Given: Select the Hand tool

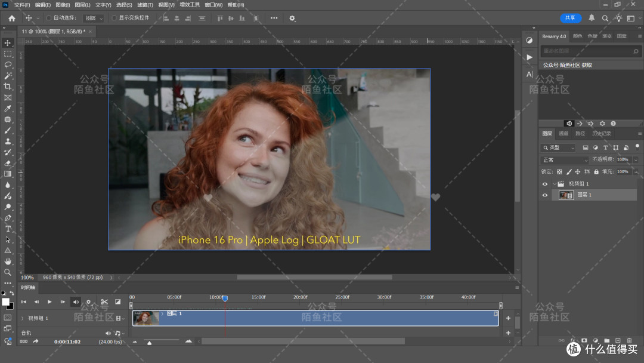Looking at the screenshot, I should pyautogui.click(x=8, y=261).
